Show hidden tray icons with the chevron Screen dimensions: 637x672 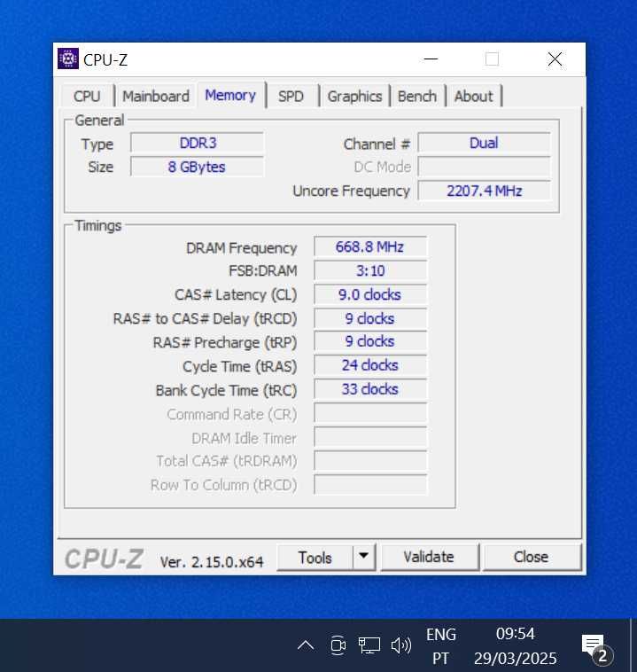306,645
